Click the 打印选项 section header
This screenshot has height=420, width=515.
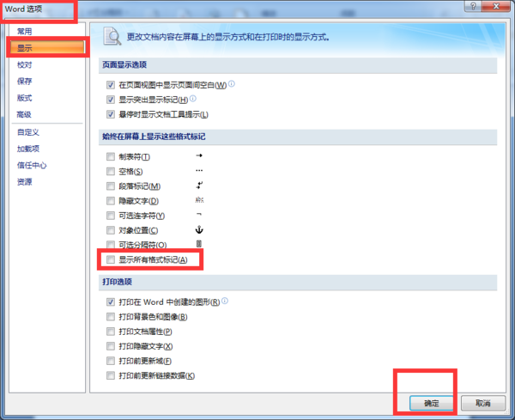(298, 283)
